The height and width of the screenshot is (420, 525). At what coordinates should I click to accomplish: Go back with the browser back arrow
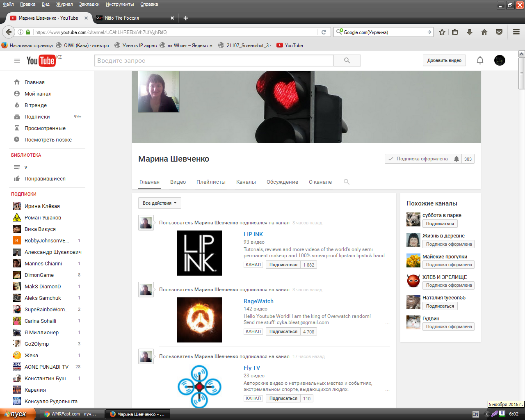[9, 32]
